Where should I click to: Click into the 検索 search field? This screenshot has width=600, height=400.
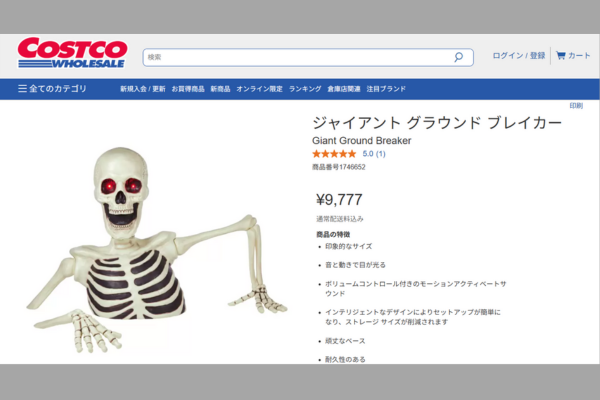pos(308,57)
